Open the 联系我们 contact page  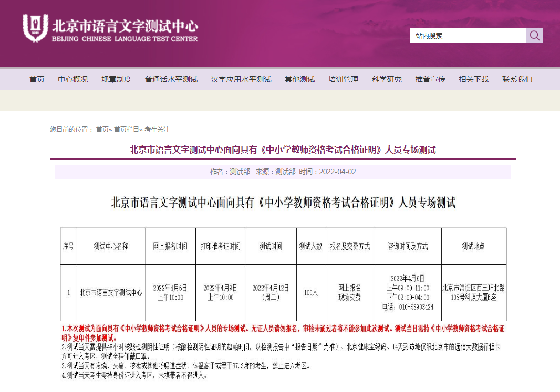click(517, 79)
